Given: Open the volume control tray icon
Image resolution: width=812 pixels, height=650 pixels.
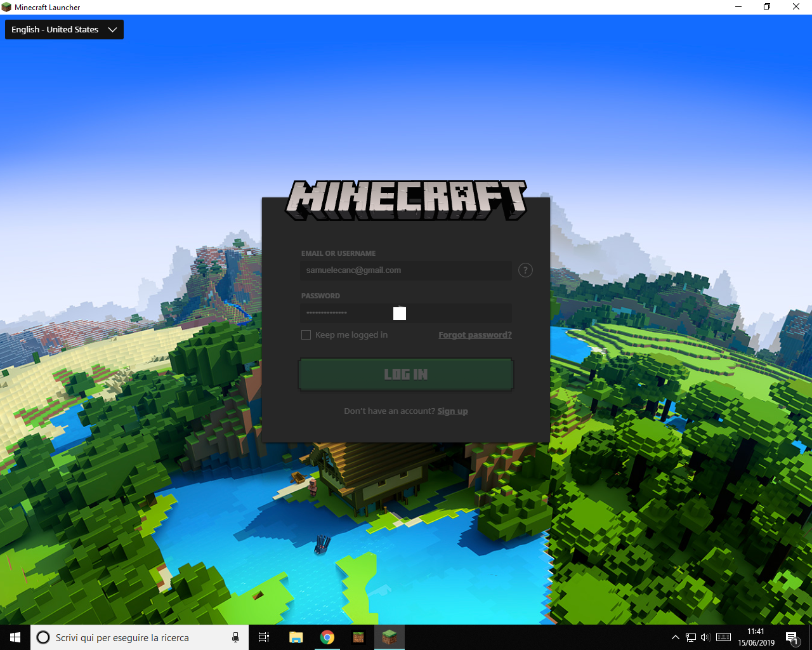Looking at the screenshot, I should pyautogui.click(x=705, y=637).
